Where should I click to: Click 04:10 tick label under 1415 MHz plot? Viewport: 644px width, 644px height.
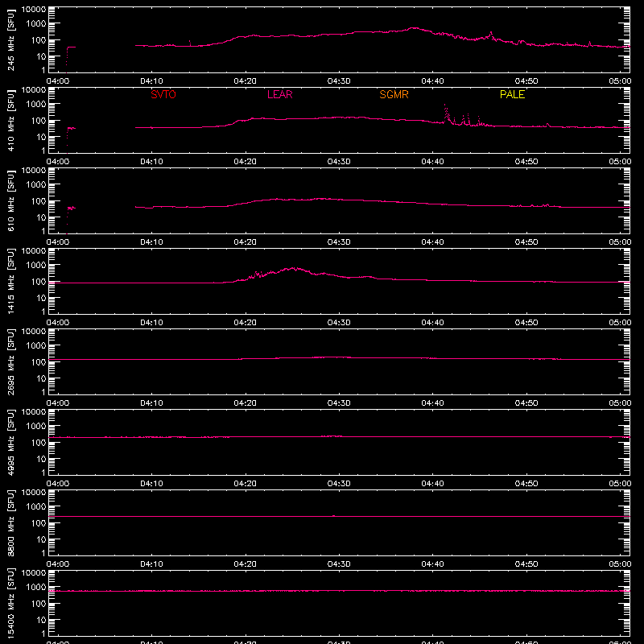(151, 323)
